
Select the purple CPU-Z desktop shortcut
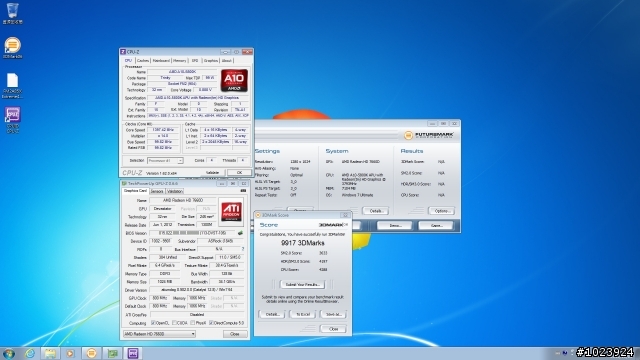[x=12, y=120]
